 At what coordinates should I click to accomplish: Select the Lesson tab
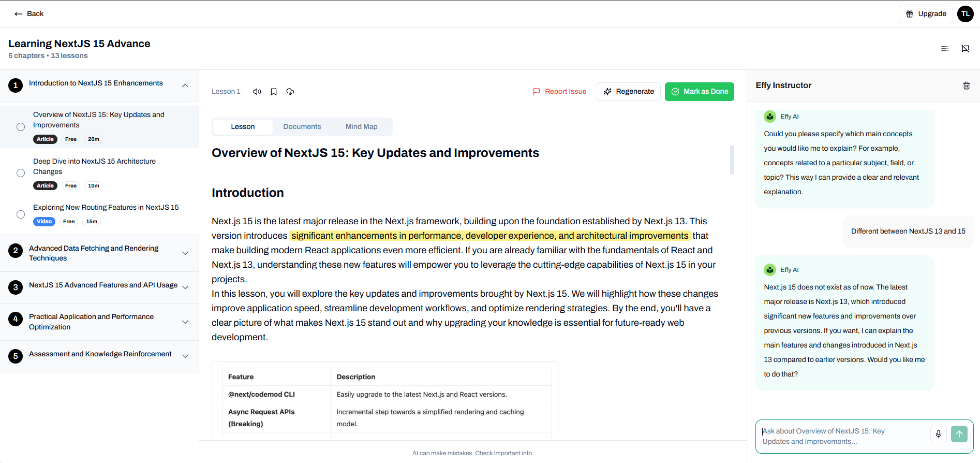click(243, 127)
